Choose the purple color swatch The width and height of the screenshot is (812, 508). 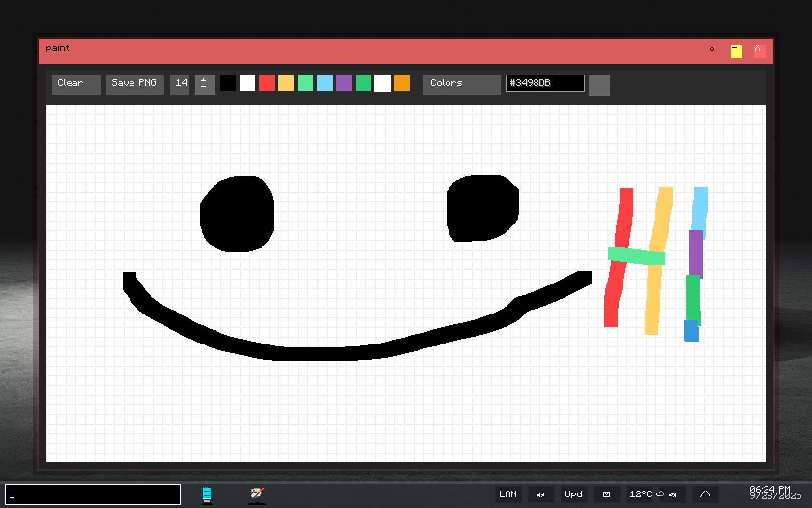pyautogui.click(x=344, y=83)
